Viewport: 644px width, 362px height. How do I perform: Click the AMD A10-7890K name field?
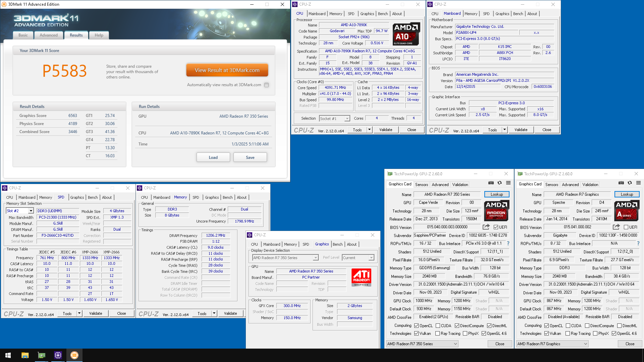pyautogui.click(x=354, y=25)
